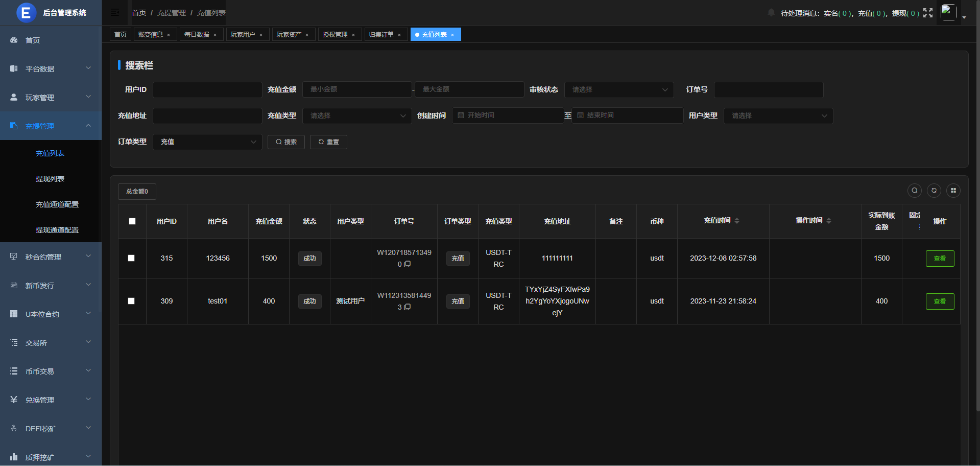Image resolution: width=980 pixels, height=466 pixels.
Task: Copy order number W1207185713490 using copy icon
Action: coord(408,264)
